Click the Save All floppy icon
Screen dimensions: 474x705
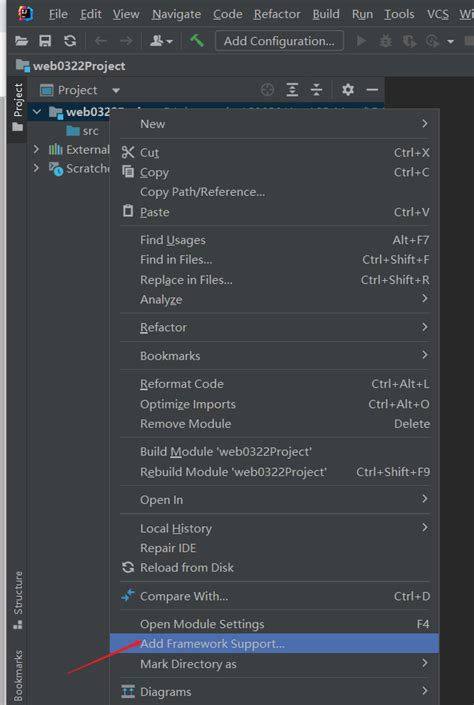(x=45, y=41)
